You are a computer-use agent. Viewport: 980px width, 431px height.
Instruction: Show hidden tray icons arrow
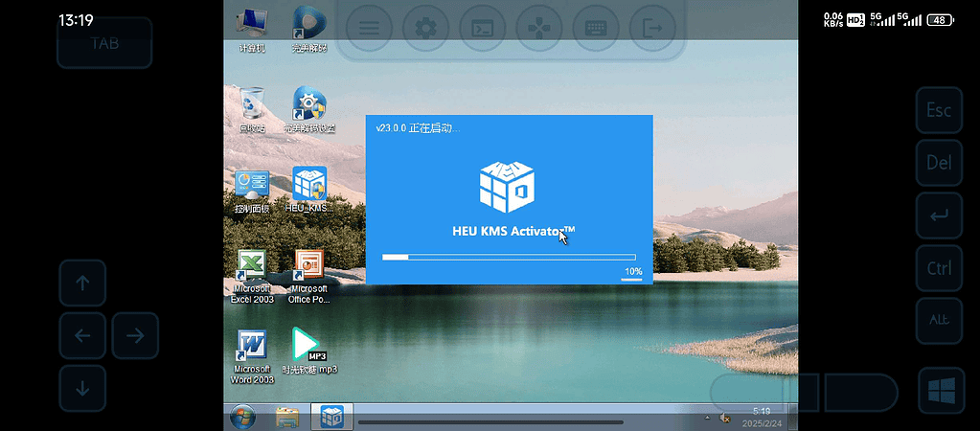click(708, 418)
